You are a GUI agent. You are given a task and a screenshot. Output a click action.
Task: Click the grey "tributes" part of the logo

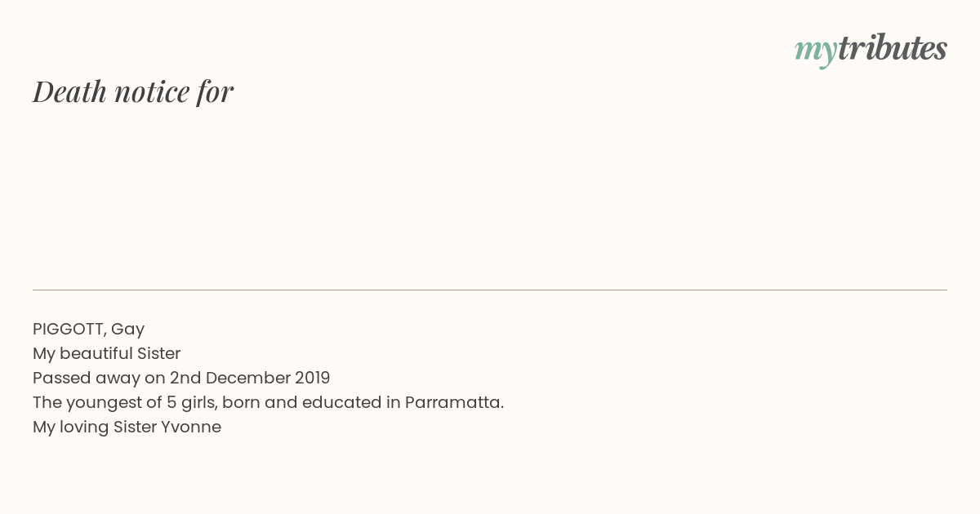[893, 48]
